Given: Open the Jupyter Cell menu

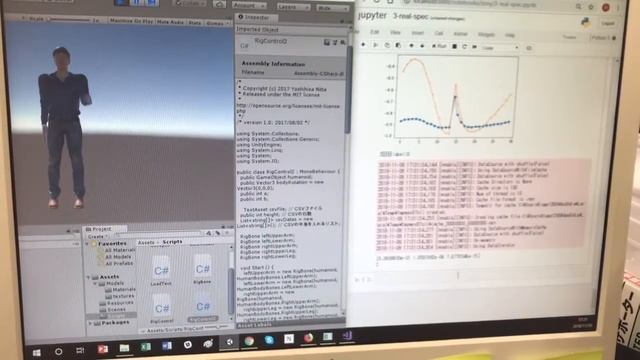Looking at the screenshot, I should coord(439,33).
